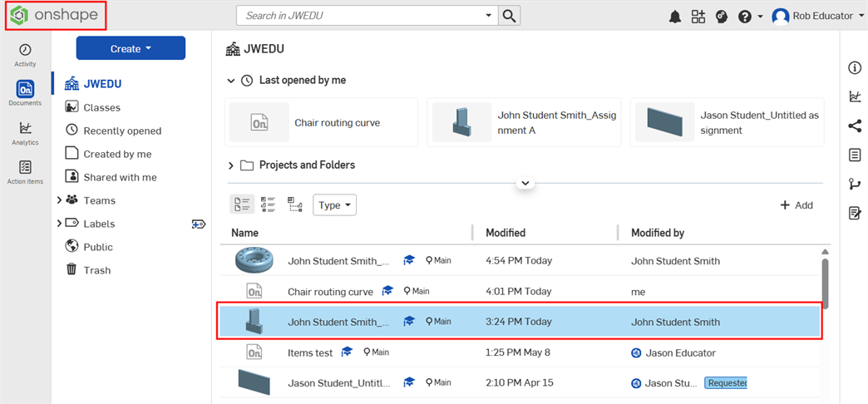Select the 4:54 PM John Student Smith row
This screenshot has height=404, width=868.
click(x=520, y=260)
